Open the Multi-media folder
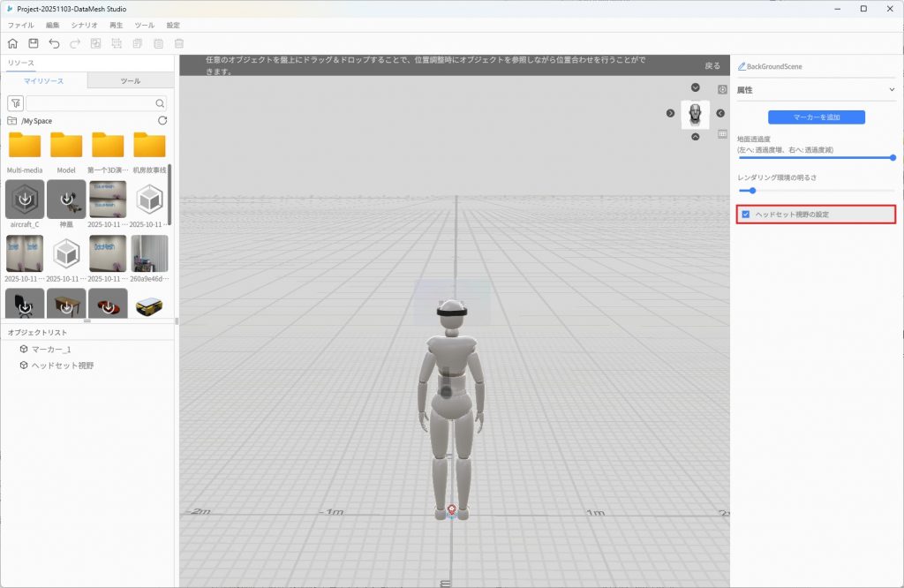 point(25,147)
